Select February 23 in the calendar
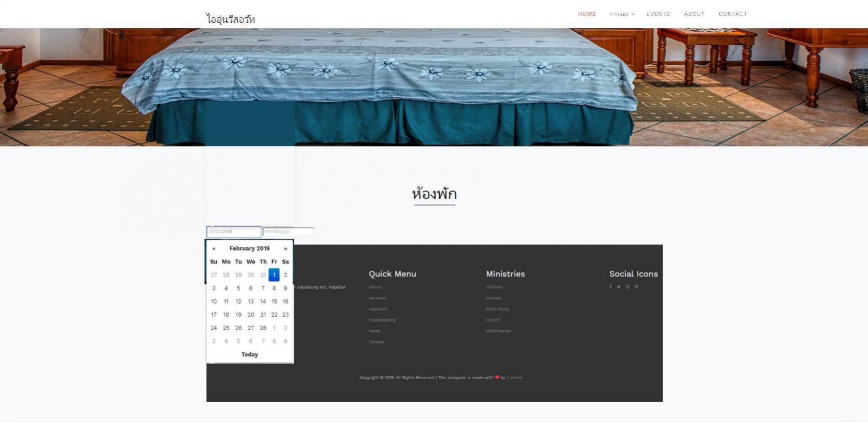 click(285, 315)
